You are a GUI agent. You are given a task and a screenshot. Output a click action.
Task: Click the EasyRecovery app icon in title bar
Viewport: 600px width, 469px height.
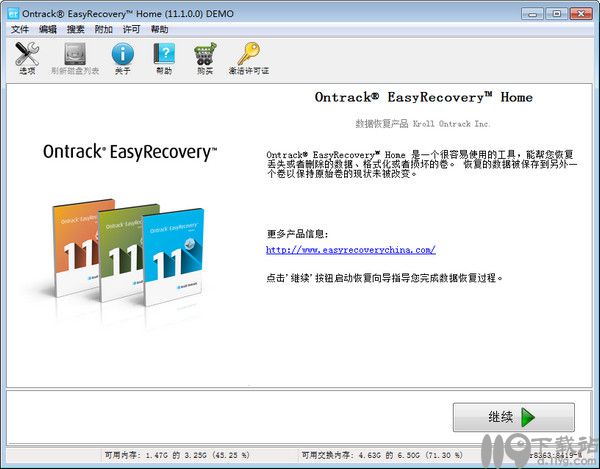tap(13, 14)
